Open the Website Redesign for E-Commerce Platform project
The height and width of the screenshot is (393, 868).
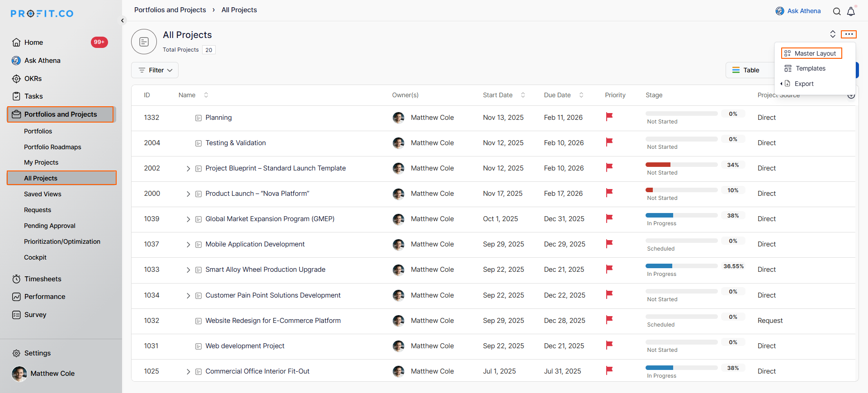coord(273,321)
